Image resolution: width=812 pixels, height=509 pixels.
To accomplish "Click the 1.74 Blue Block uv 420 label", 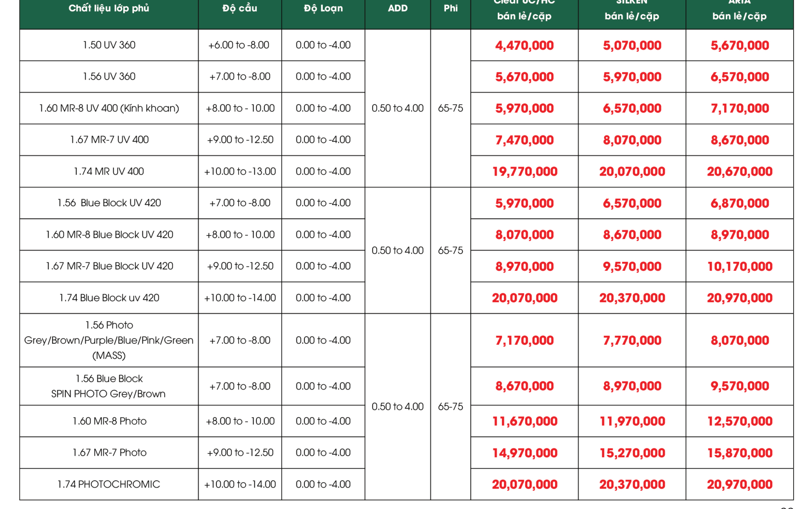I will click(x=109, y=298).
